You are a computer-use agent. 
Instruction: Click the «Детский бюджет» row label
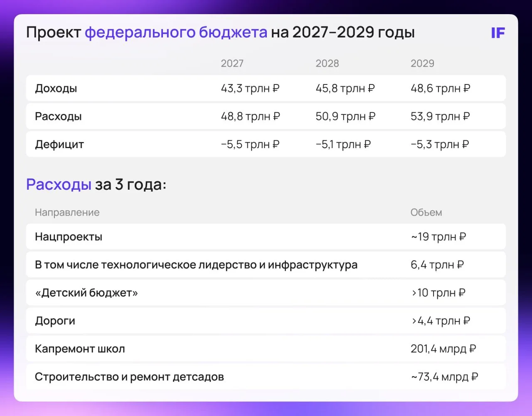point(86,293)
